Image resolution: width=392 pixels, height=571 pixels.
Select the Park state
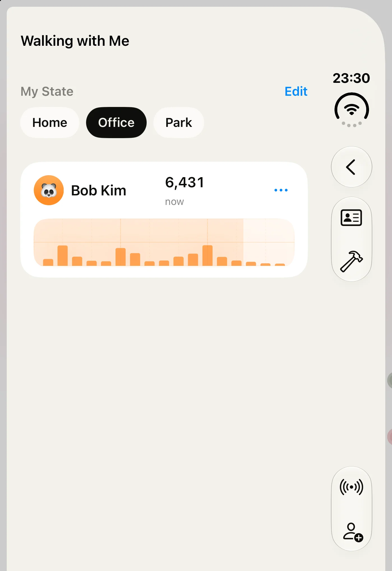click(x=179, y=123)
